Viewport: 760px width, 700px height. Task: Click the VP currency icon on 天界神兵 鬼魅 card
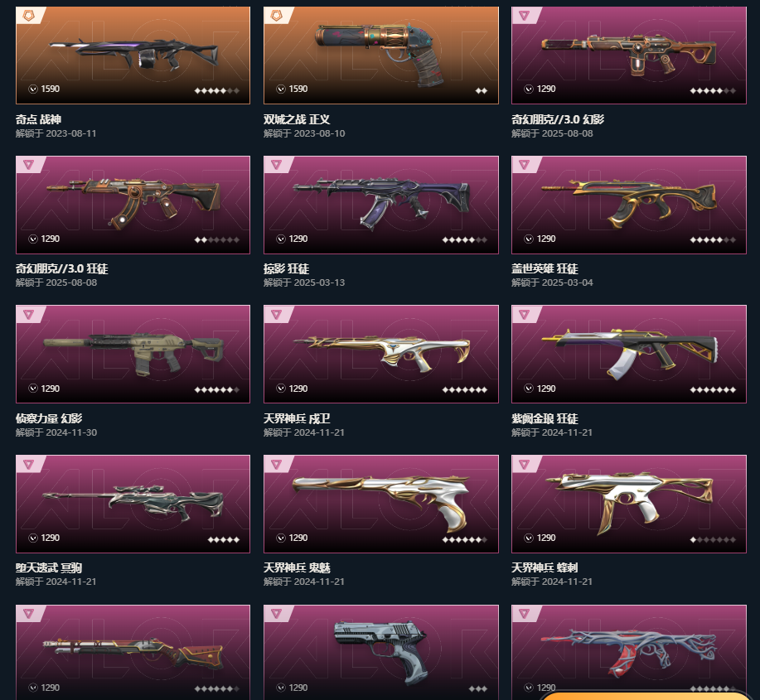coord(281,538)
